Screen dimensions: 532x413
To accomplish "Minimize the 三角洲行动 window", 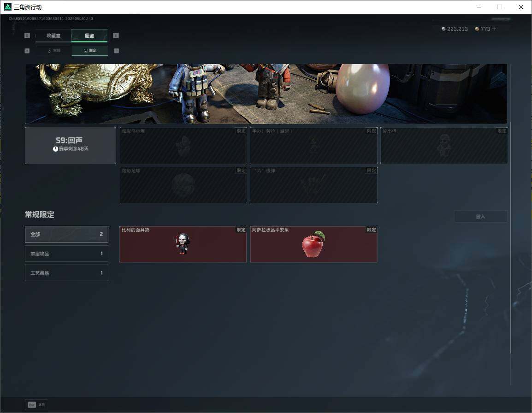I will (479, 7).
